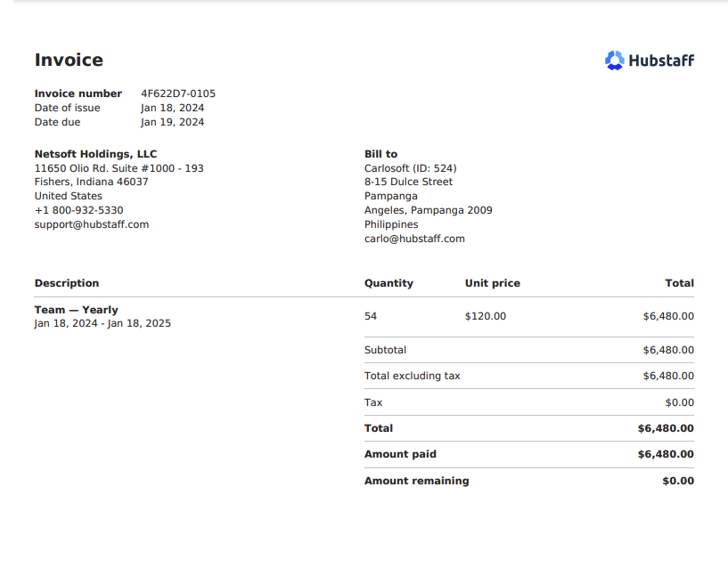Select the large Invoice heading
Image resolution: width=728 pixels, height=568 pixels.
click(x=69, y=60)
